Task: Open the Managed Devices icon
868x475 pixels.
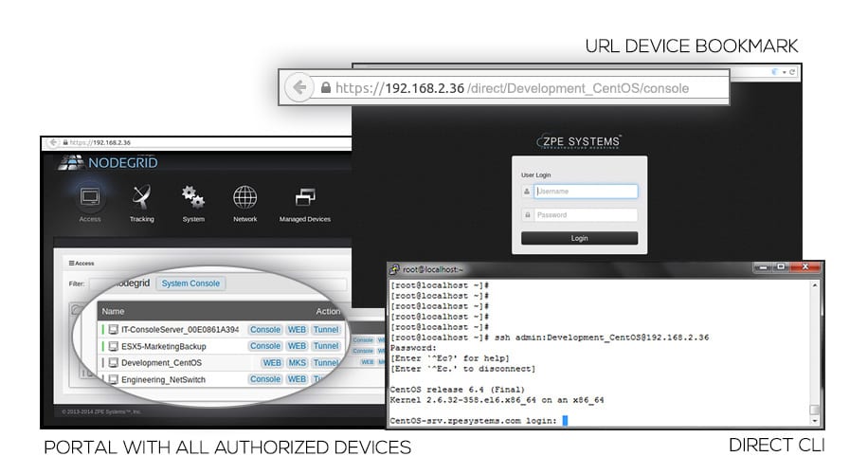Action: click(304, 197)
